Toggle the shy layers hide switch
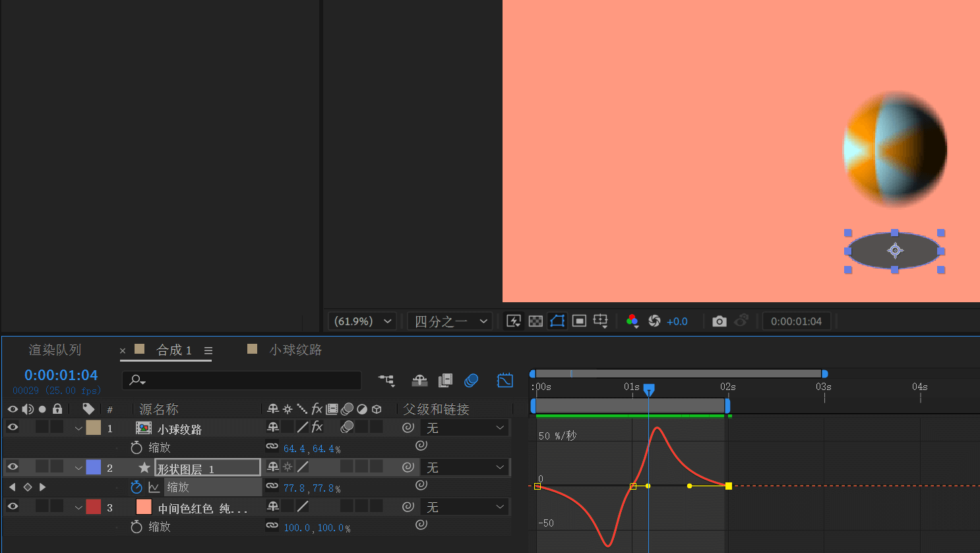This screenshot has width=980, height=553. [419, 380]
